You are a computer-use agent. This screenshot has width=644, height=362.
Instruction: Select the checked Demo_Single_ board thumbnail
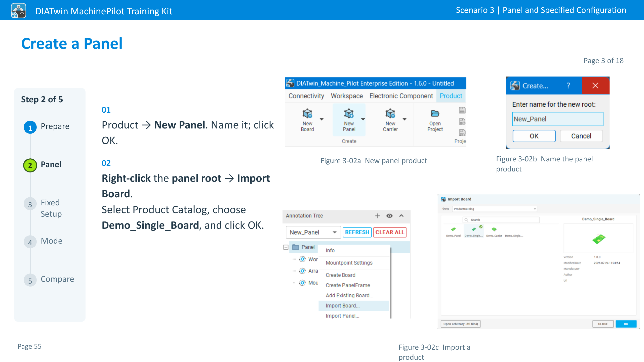pos(474,229)
